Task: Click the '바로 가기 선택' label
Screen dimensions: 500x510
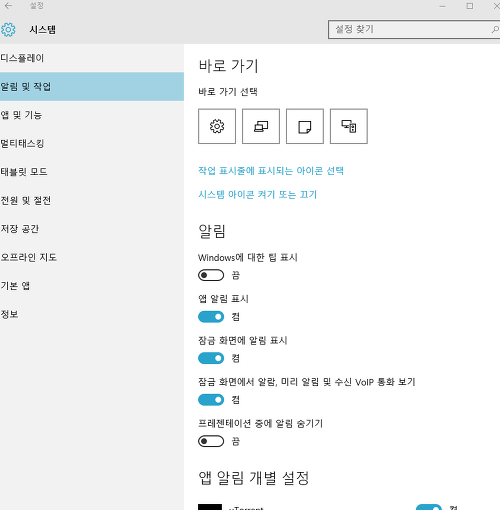Action: pyautogui.click(x=228, y=92)
